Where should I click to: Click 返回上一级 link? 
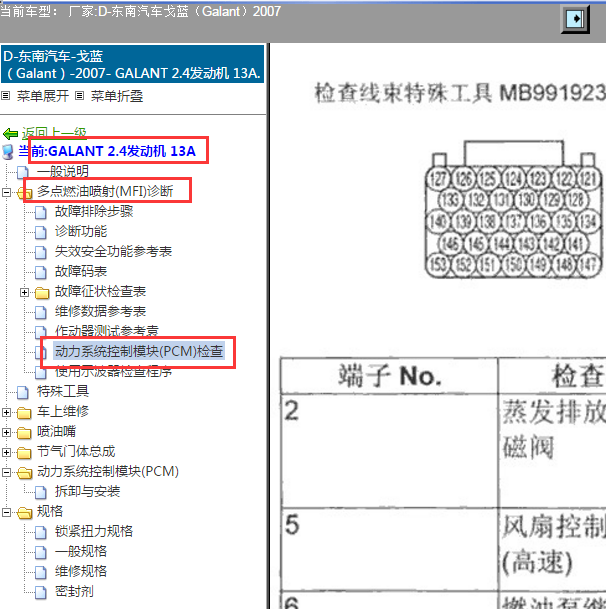coord(54,133)
